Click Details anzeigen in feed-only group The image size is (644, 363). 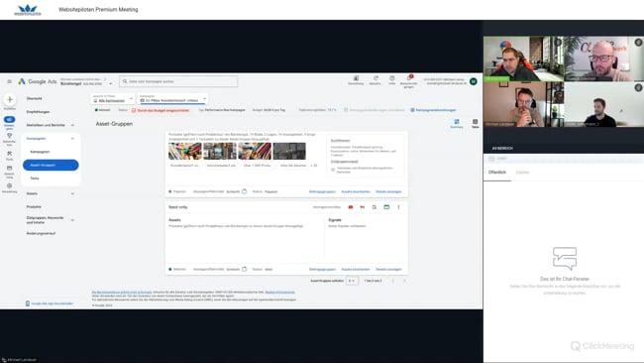[388, 269]
